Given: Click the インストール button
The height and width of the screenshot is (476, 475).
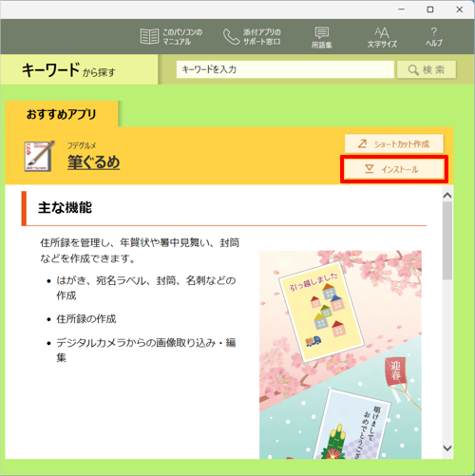Looking at the screenshot, I should (394, 169).
